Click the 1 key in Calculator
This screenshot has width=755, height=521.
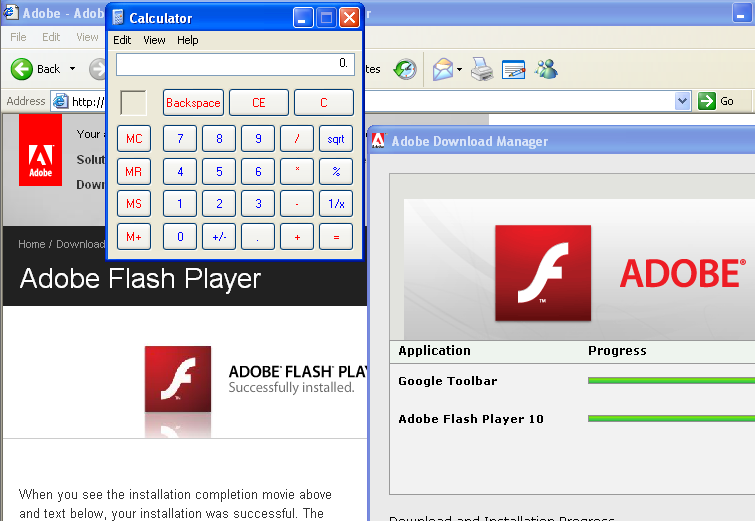(x=180, y=204)
